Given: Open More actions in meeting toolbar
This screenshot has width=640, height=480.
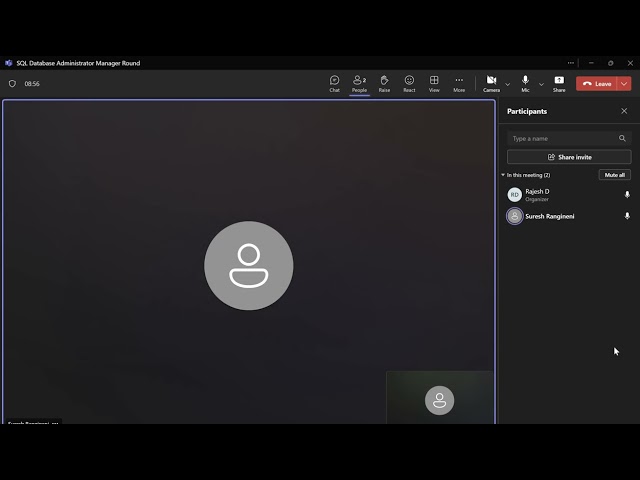Looking at the screenshot, I should tap(459, 83).
